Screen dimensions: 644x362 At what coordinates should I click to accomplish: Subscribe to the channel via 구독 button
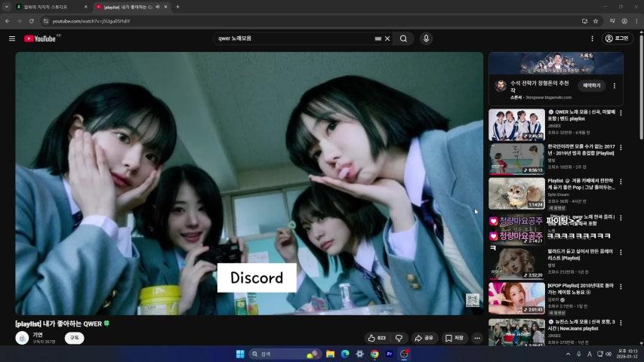74,339
